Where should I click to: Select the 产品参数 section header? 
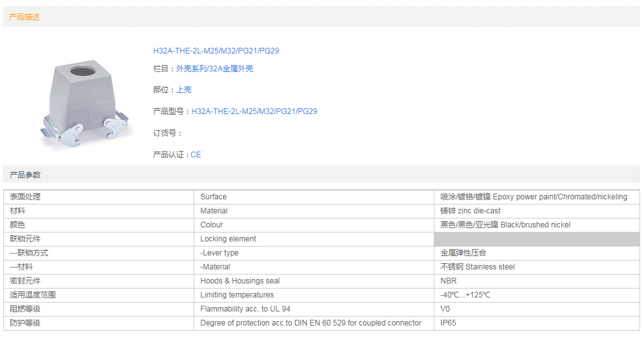point(25,175)
